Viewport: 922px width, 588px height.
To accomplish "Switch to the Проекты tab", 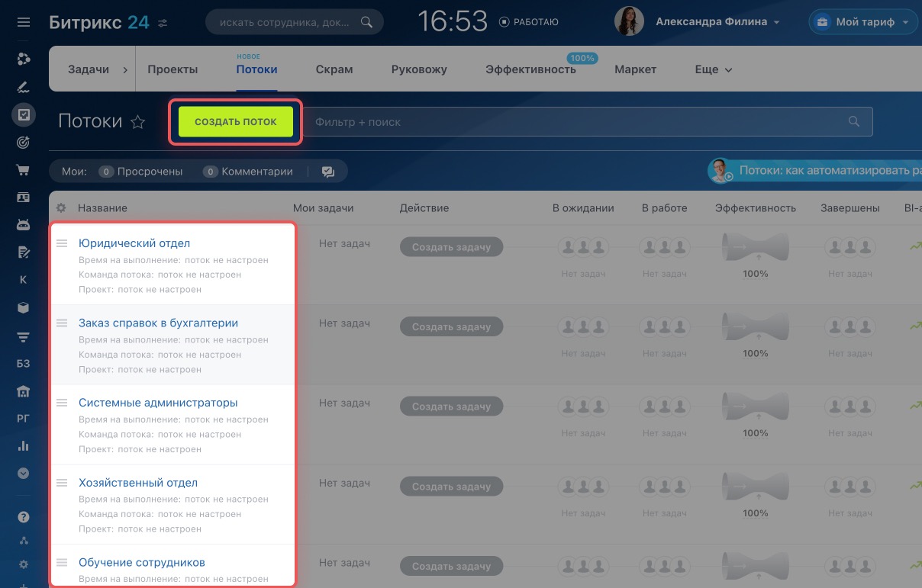I will pos(172,69).
